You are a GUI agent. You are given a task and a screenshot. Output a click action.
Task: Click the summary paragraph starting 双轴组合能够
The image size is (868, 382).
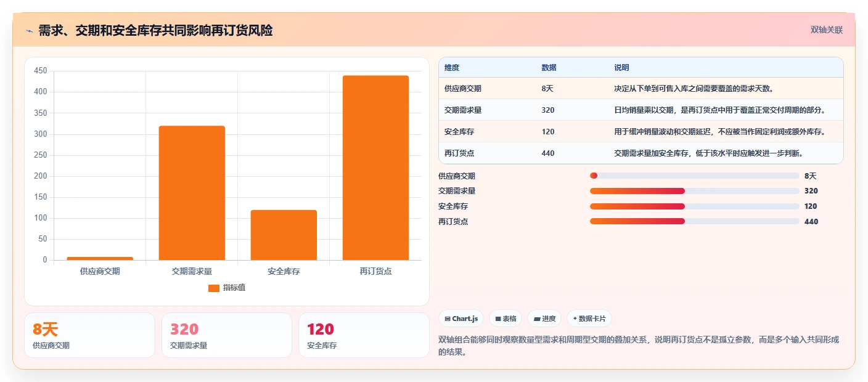coord(639,346)
